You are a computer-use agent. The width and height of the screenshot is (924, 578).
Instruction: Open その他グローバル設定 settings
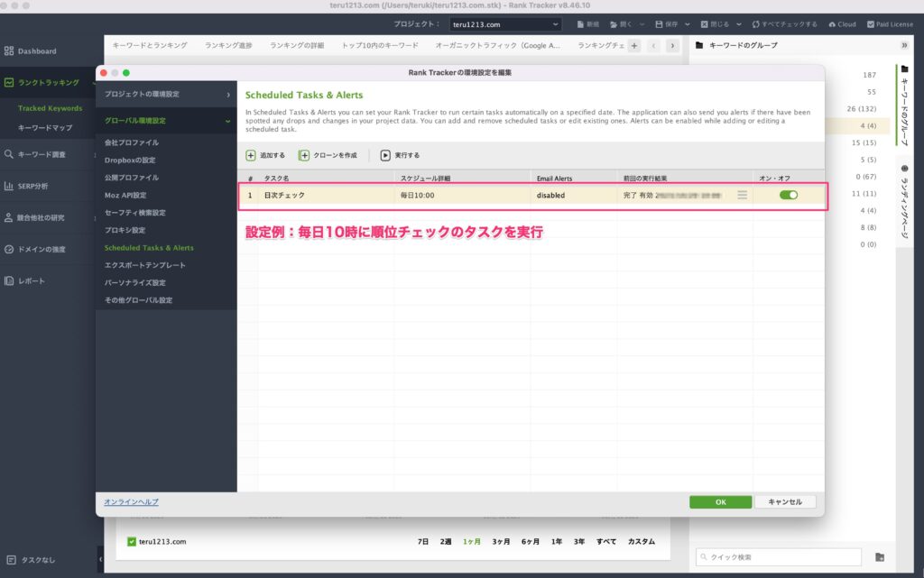tap(138, 300)
